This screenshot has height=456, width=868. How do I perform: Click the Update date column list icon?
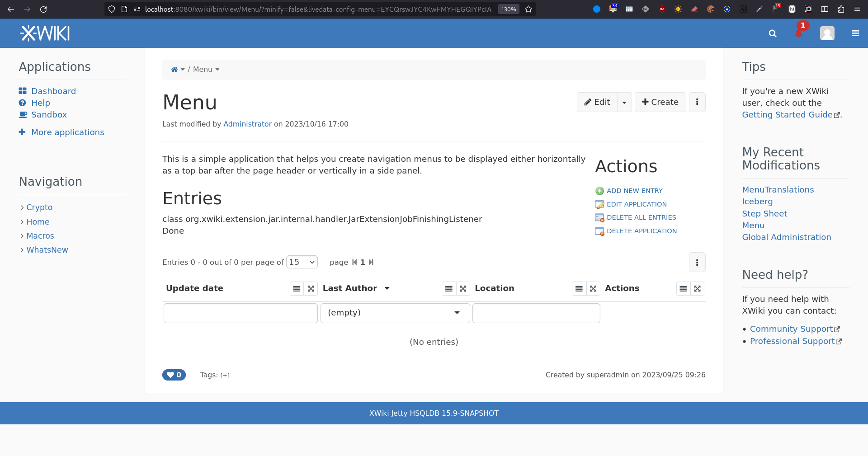297,288
